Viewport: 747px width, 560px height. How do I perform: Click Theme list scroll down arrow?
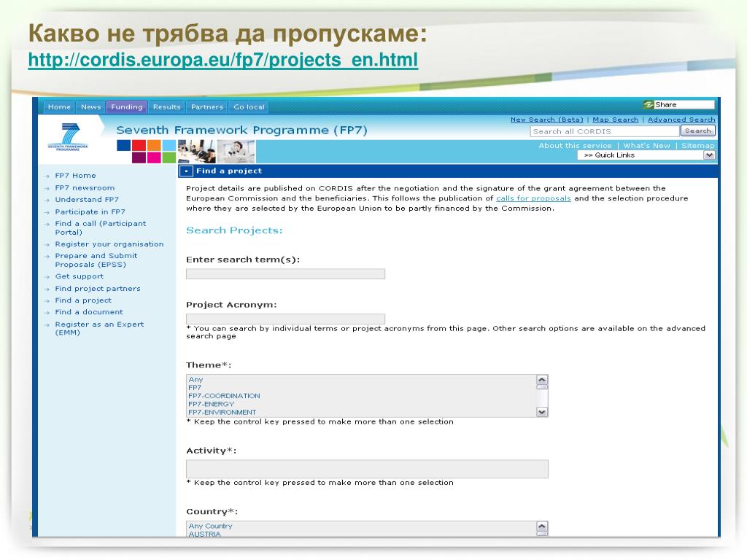542,412
